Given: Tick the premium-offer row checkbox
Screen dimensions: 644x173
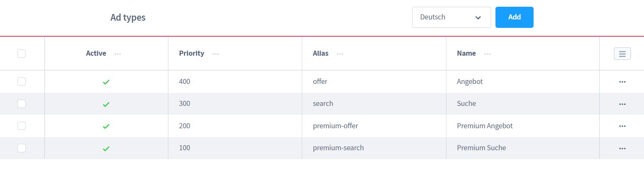Looking at the screenshot, I should (x=22, y=126).
